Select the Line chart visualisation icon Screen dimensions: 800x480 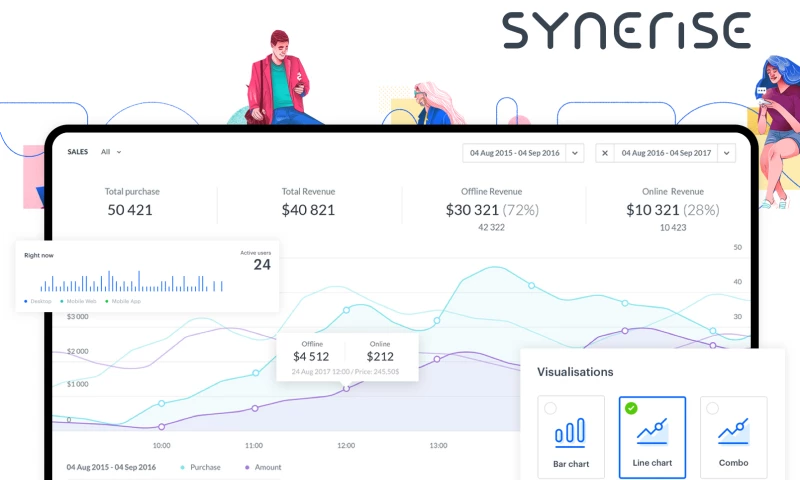click(652, 432)
